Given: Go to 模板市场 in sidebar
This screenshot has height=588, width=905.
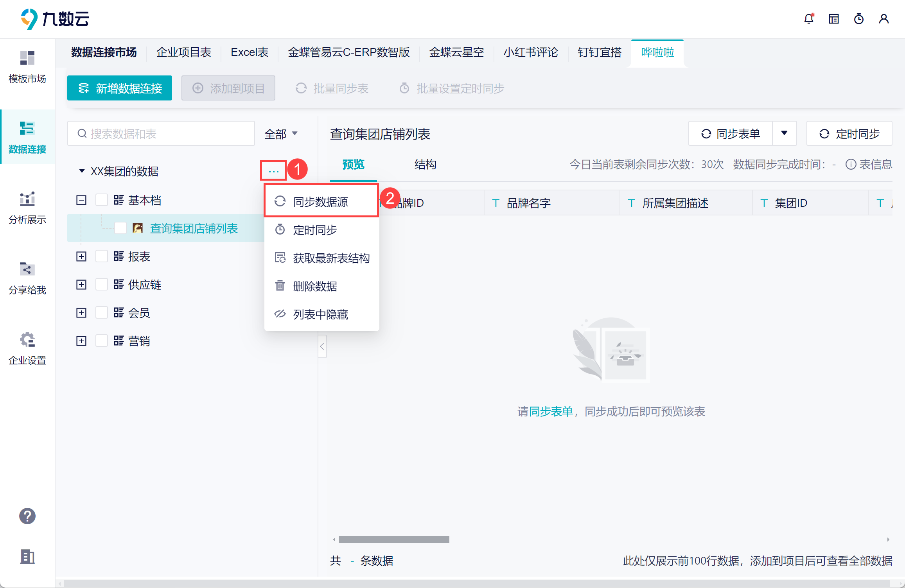Looking at the screenshot, I should 27,67.
